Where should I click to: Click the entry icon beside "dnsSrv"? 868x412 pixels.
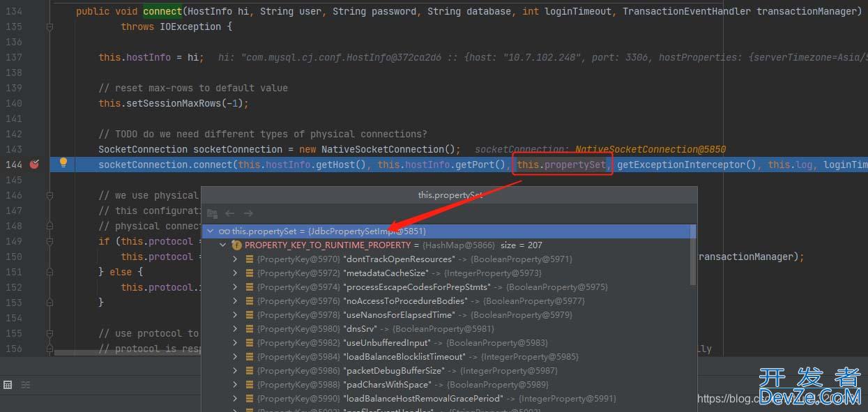250,329
